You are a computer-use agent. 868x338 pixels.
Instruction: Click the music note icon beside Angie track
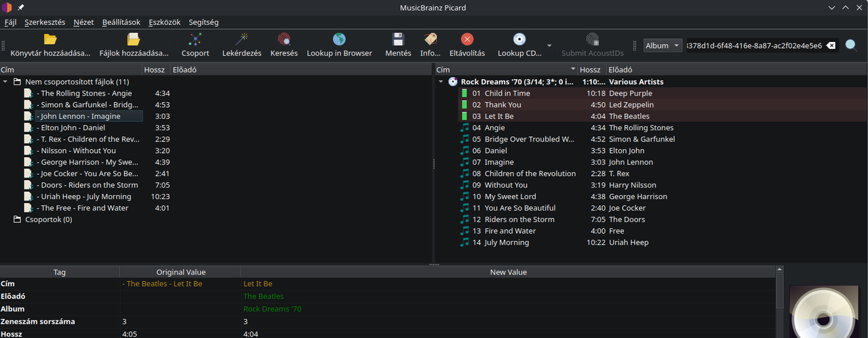[465, 127]
